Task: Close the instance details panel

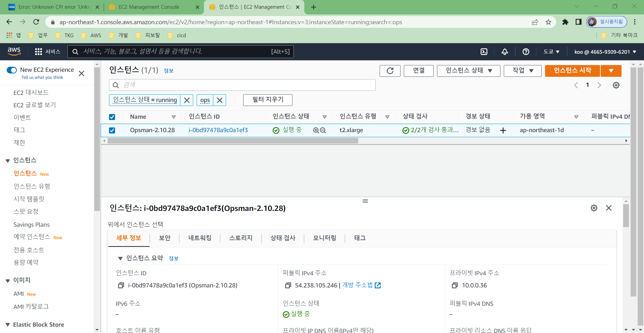Action: point(609,208)
